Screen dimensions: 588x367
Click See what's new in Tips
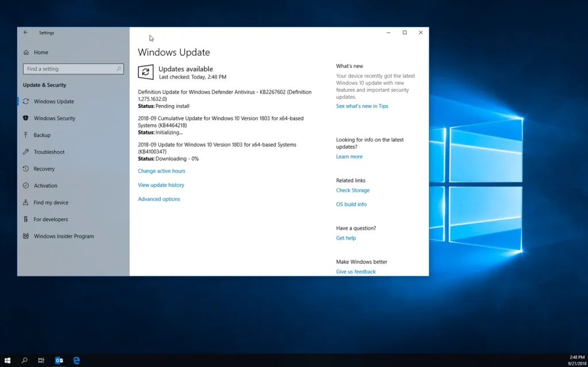point(362,106)
